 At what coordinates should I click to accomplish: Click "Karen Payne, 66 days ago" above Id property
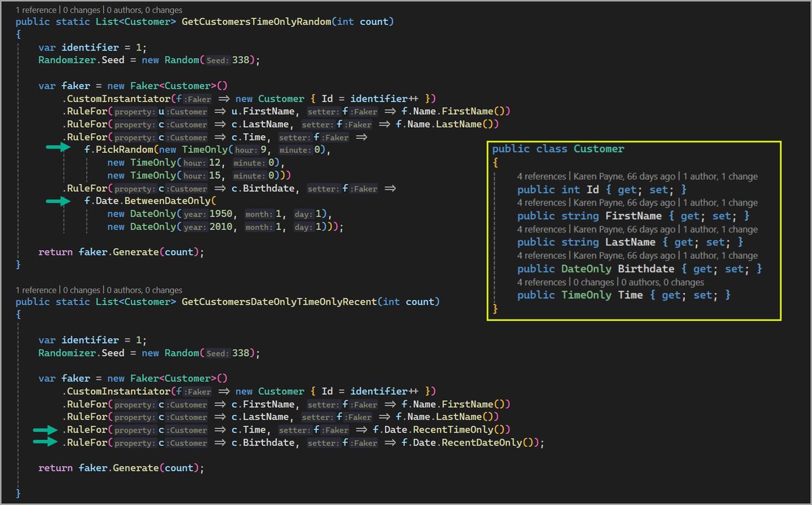[x=624, y=176]
